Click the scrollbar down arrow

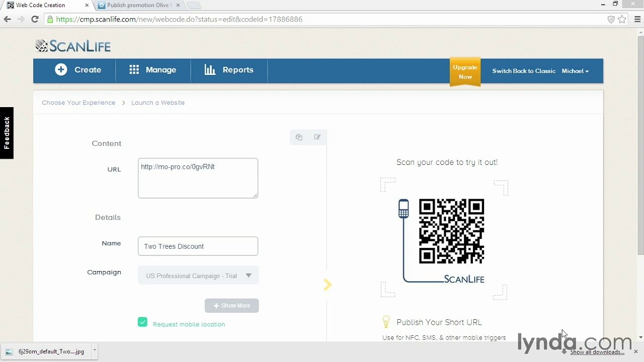point(640,337)
